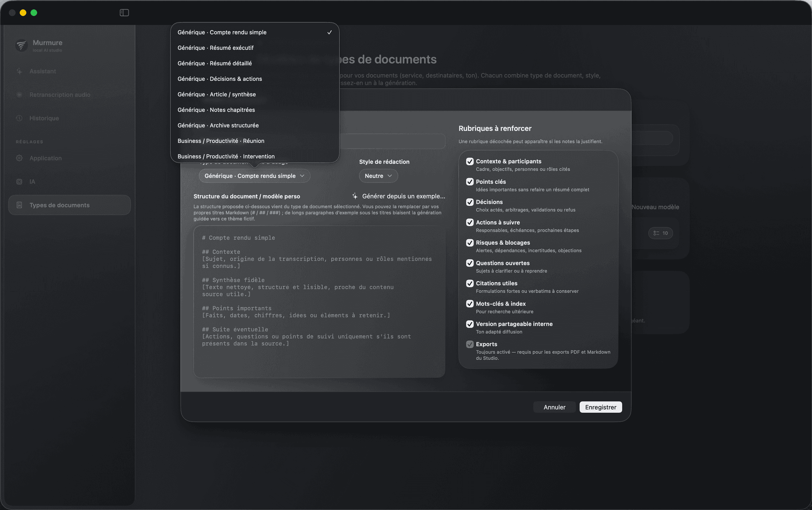The height and width of the screenshot is (510, 812).
Task: Click the green zoom window button
Action: coord(34,13)
